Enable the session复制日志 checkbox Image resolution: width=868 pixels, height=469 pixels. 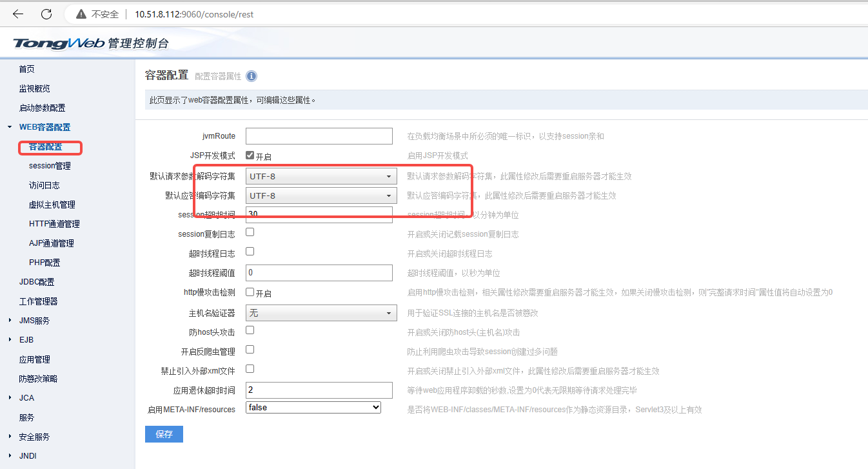[x=250, y=232]
